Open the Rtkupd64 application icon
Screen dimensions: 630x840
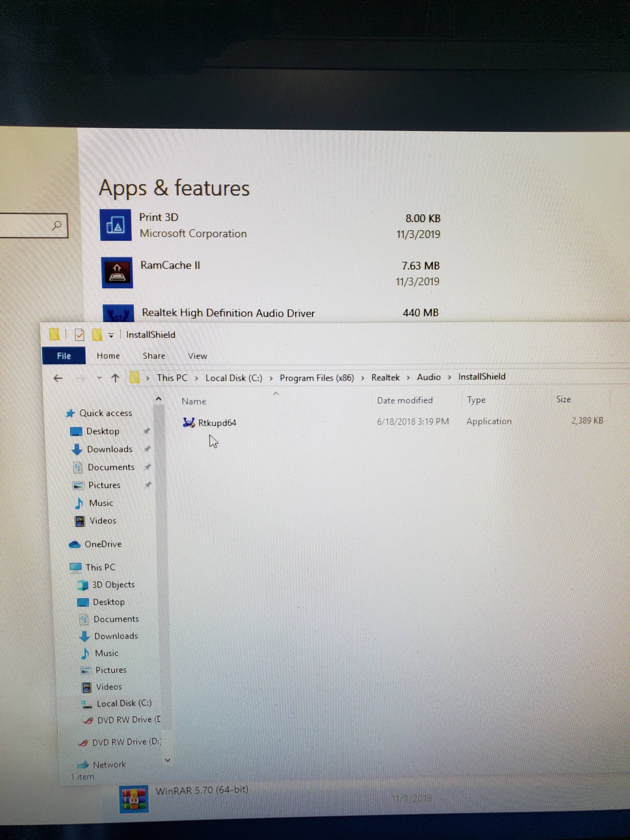click(189, 422)
